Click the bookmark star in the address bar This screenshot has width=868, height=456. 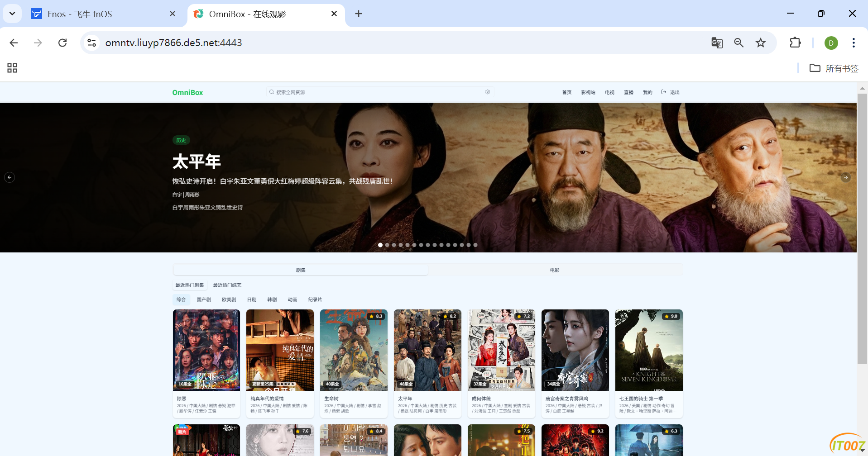pyautogui.click(x=761, y=43)
